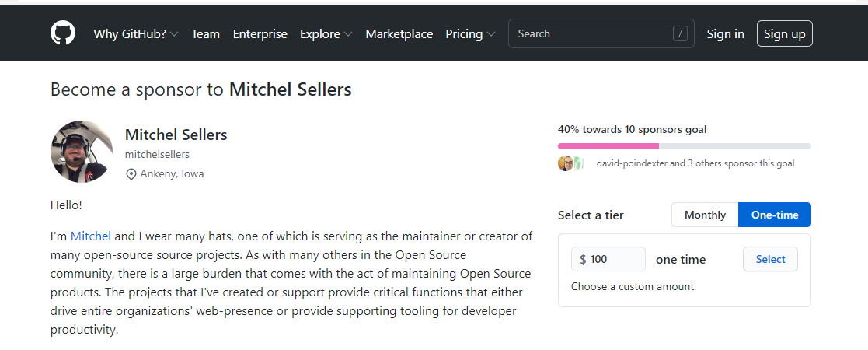View david-poindexter's sponsor avatar

(x=566, y=163)
